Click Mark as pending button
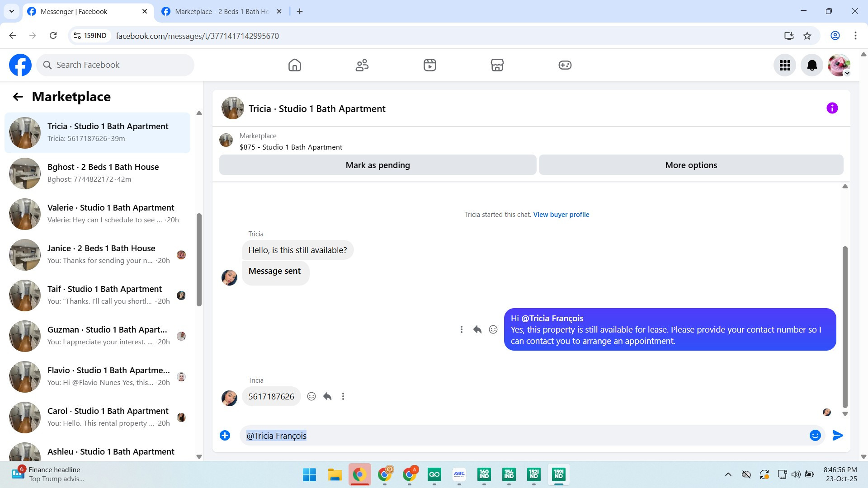Image resolution: width=868 pixels, height=488 pixels. [377, 165]
